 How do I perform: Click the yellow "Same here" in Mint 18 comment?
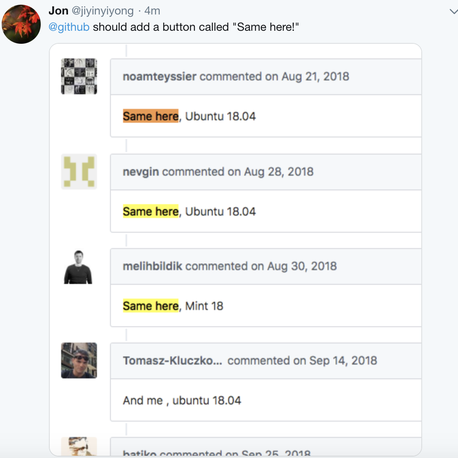(x=151, y=306)
